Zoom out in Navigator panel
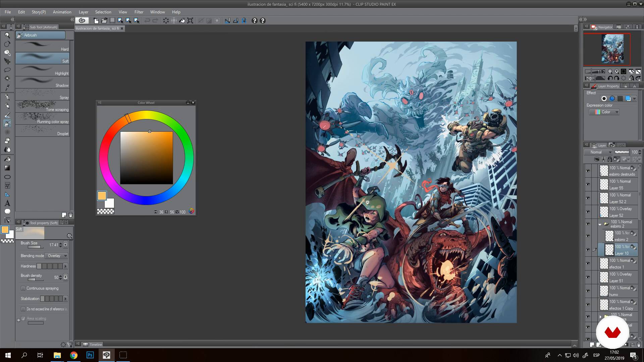Image resolution: width=644 pixels, height=362 pixels. coord(610,71)
